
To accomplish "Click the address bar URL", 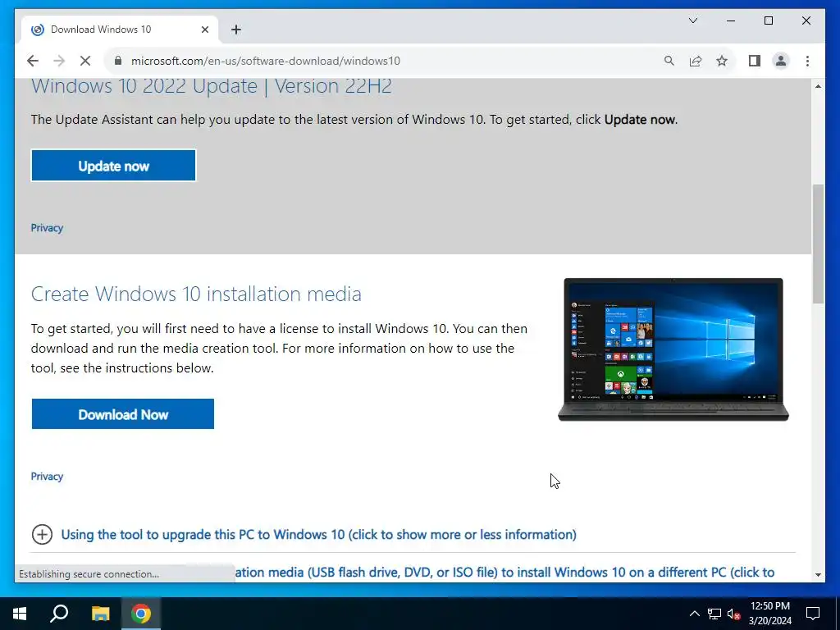I will [266, 61].
